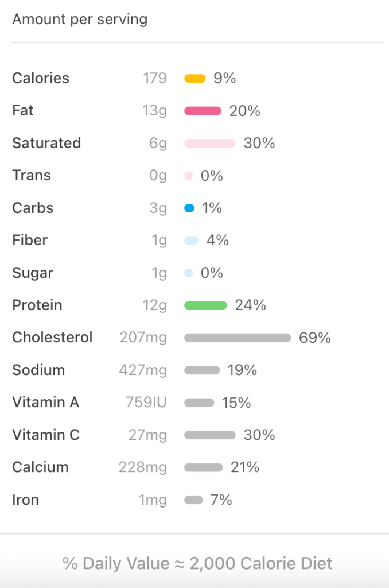Click the Cholesterol 207mg value
This screenshot has width=389, height=588.
click(143, 338)
